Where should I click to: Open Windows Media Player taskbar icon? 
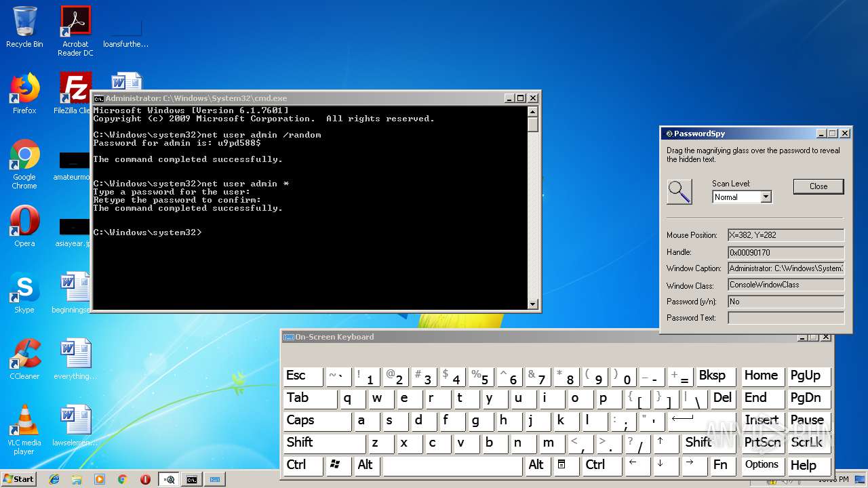[x=100, y=479]
